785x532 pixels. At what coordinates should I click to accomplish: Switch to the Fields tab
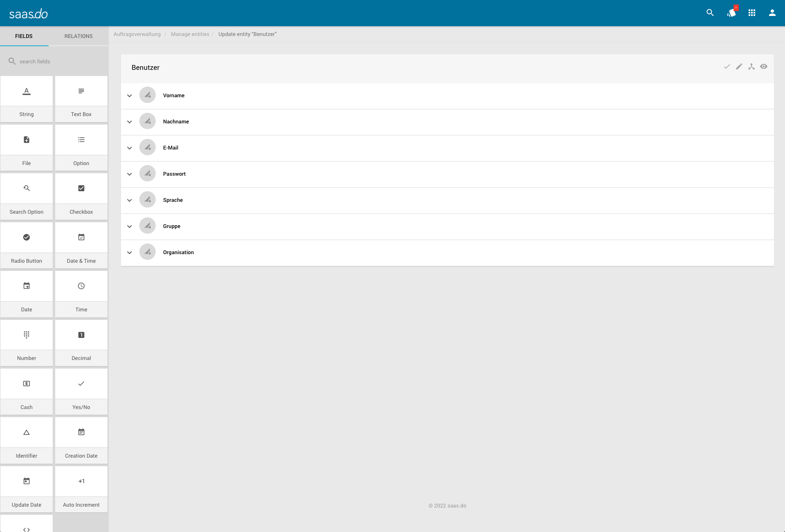coord(24,36)
